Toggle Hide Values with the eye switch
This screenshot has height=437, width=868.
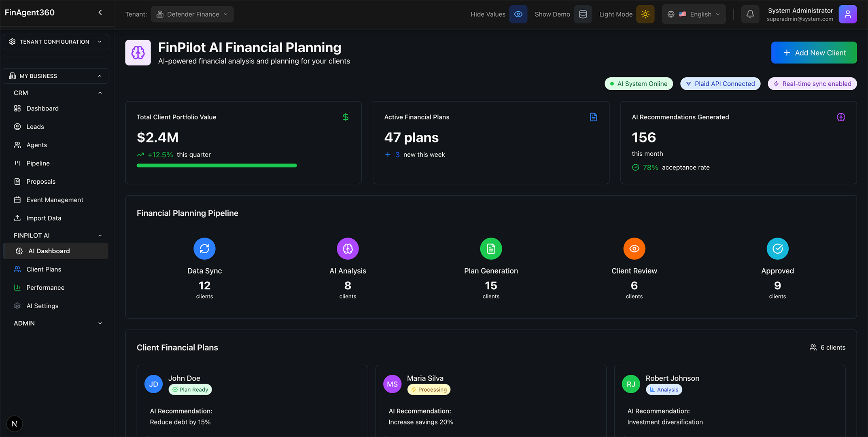[x=518, y=14]
